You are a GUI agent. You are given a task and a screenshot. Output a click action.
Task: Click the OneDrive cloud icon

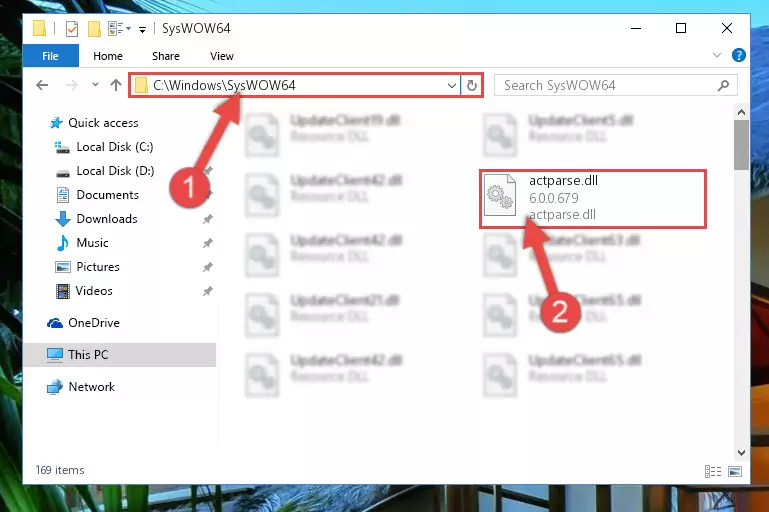click(x=55, y=323)
